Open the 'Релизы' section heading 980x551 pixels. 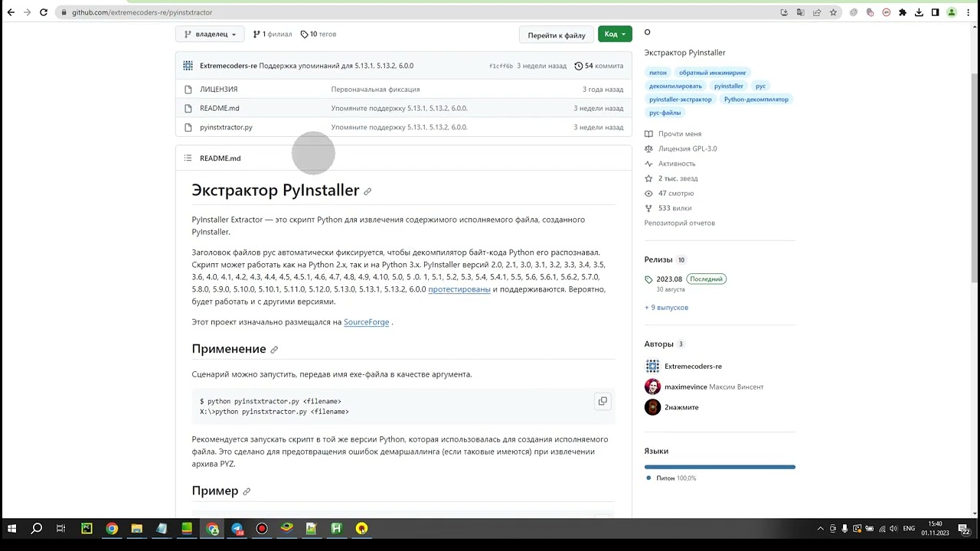pos(658,260)
